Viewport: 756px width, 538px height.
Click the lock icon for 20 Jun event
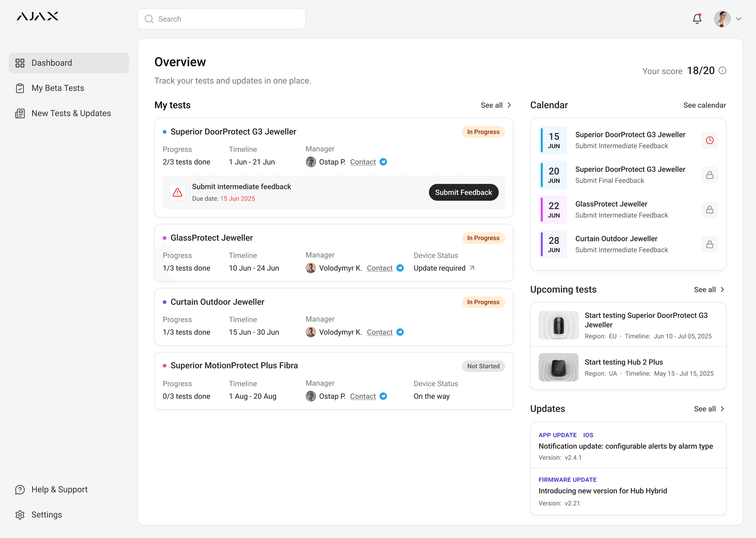(x=710, y=175)
